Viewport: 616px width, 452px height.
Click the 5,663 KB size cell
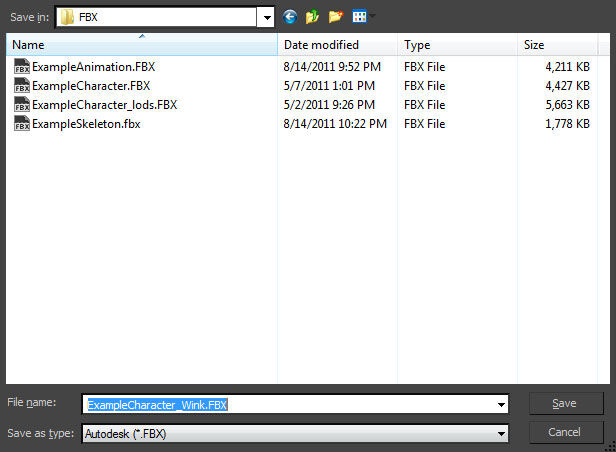(x=568, y=105)
